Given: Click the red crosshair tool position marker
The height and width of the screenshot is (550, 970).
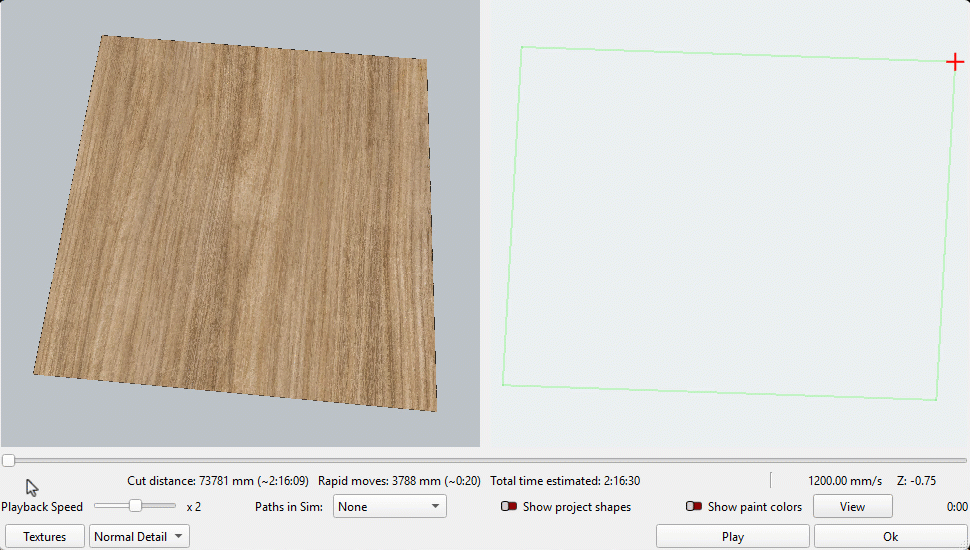Looking at the screenshot, I should tap(955, 63).
